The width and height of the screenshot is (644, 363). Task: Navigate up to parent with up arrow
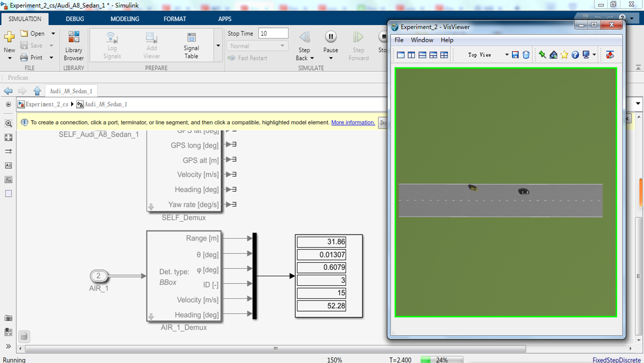pyautogui.click(x=37, y=91)
